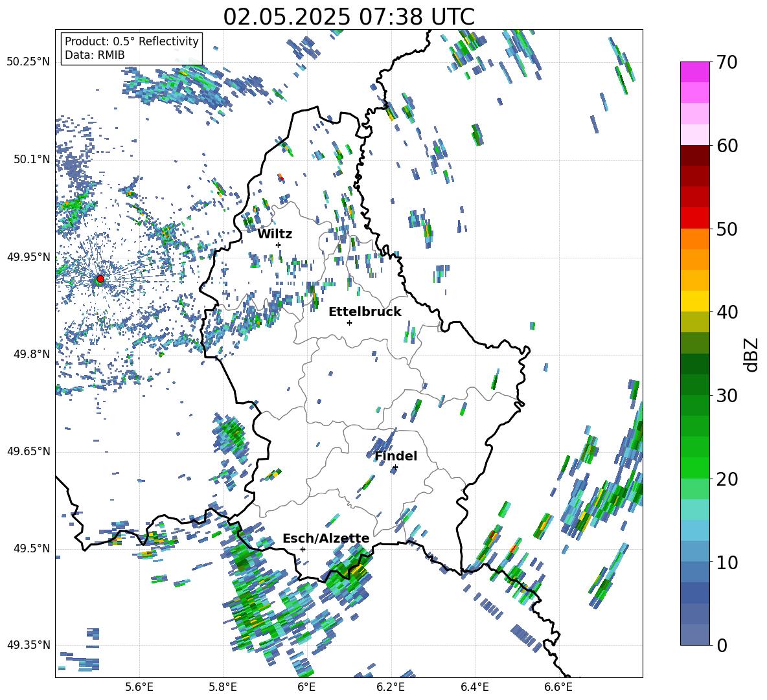The height and width of the screenshot is (700, 767).
Task: Click the 'Data: RMIB' legend text
Action: pos(95,55)
